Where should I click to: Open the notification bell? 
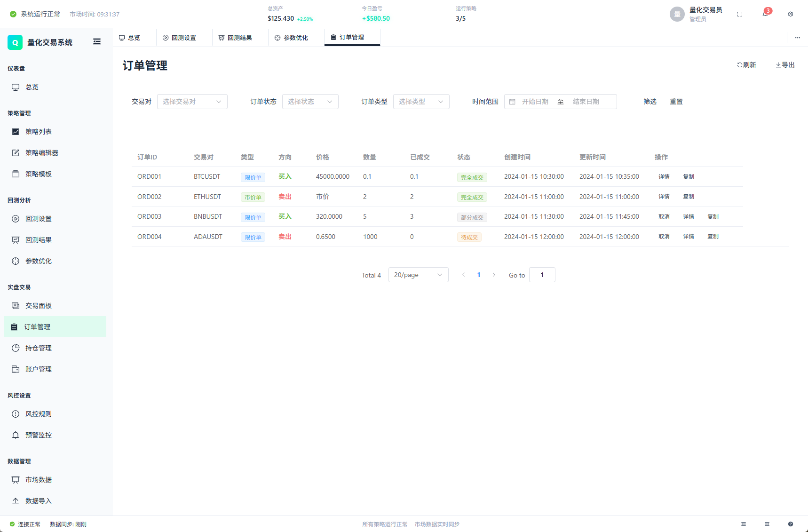tap(765, 14)
